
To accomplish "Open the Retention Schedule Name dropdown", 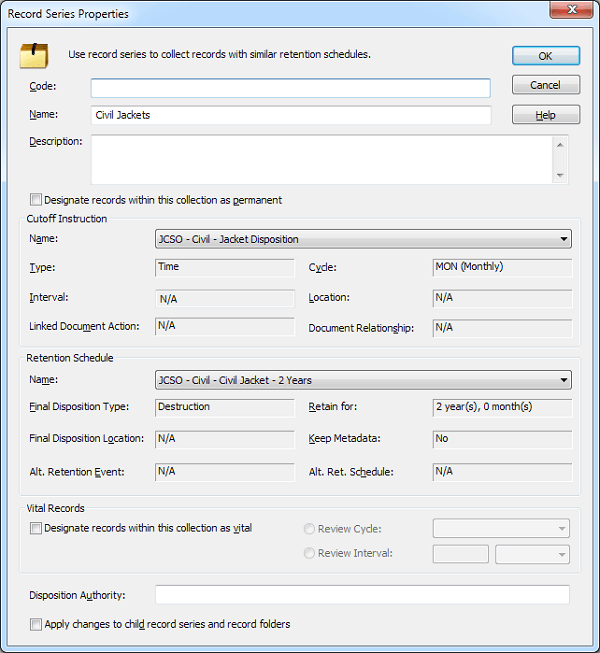I will [363, 380].
